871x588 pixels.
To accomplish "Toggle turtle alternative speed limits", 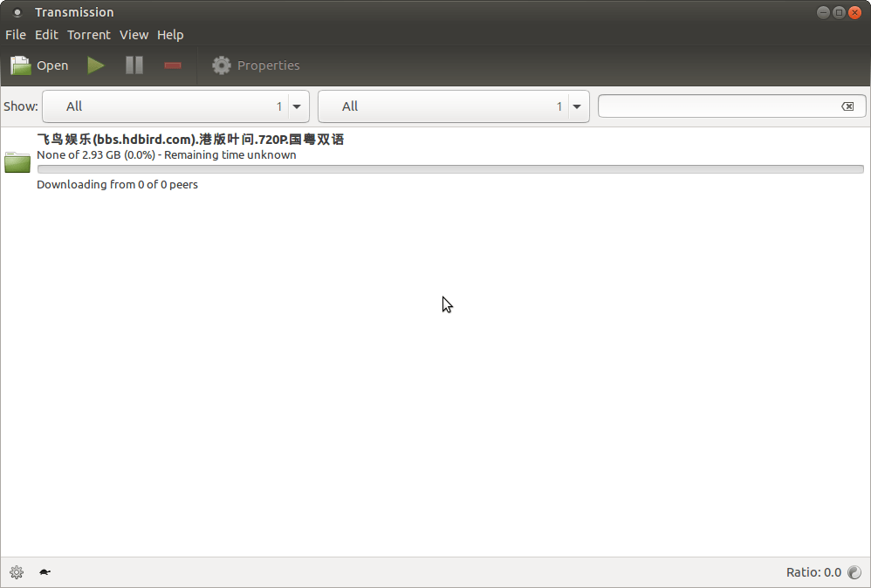I will [45, 572].
